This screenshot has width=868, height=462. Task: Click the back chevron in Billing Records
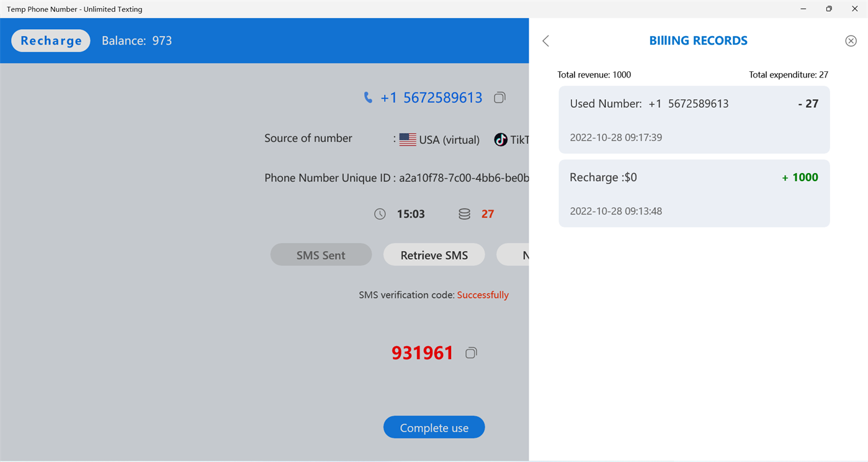[x=545, y=40]
